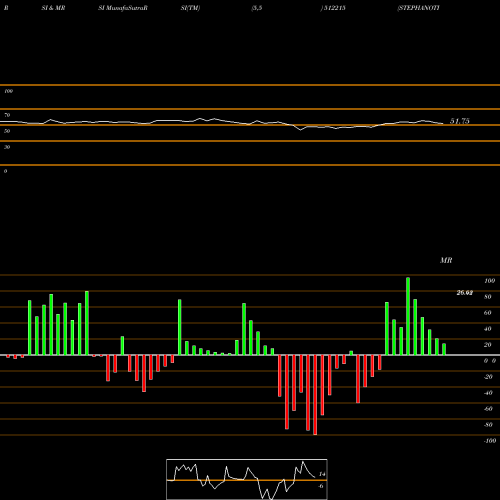The width and height of the screenshot is (500, 500).
Task: Click the SI MunafaSutraR header text
Action: pos(123,8)
